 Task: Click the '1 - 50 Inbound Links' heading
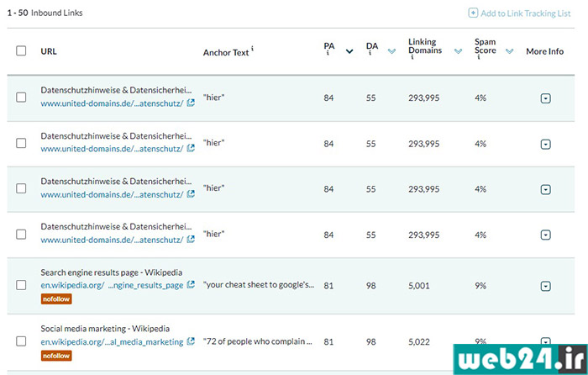[x=45, y=13]
